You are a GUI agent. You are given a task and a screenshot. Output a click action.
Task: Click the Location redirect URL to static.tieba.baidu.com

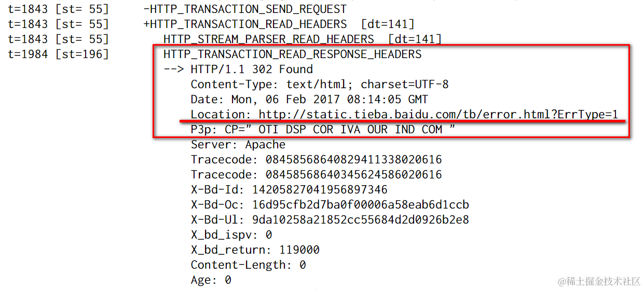point(439,115)
